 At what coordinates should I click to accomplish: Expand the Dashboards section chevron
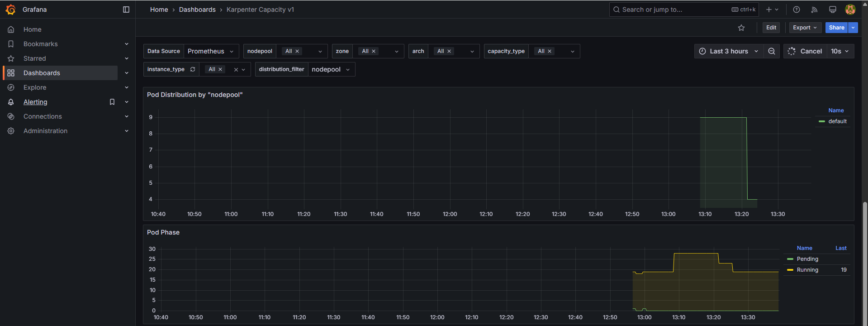127,73
